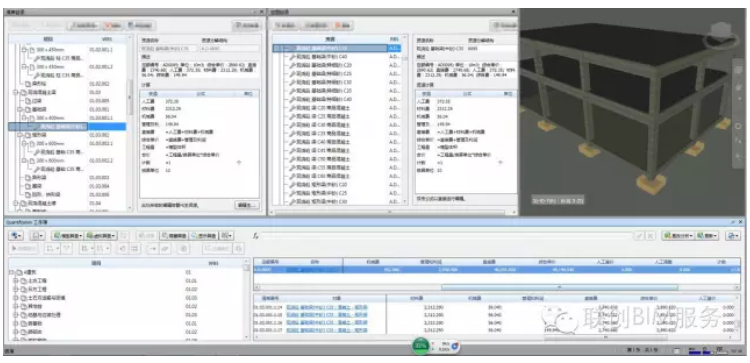
Task: Select the highlighted row in workbook upper table
Action: pos(497,270)
